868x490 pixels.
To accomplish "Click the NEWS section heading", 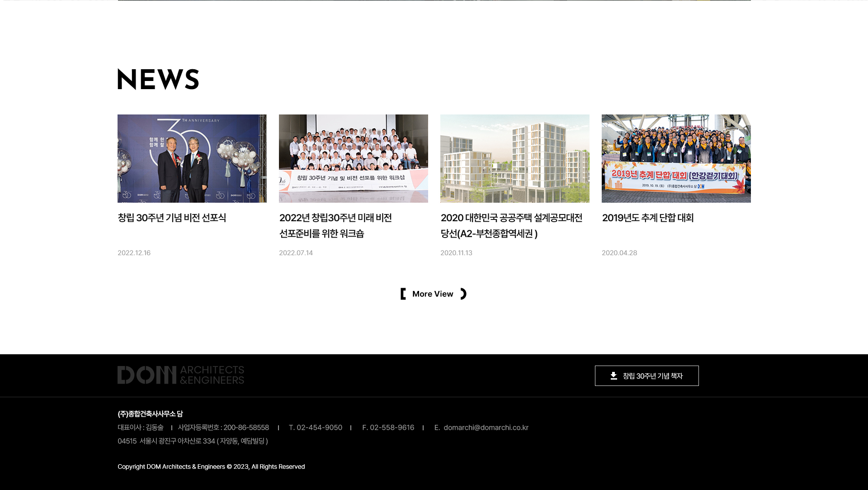I will 158,79.
